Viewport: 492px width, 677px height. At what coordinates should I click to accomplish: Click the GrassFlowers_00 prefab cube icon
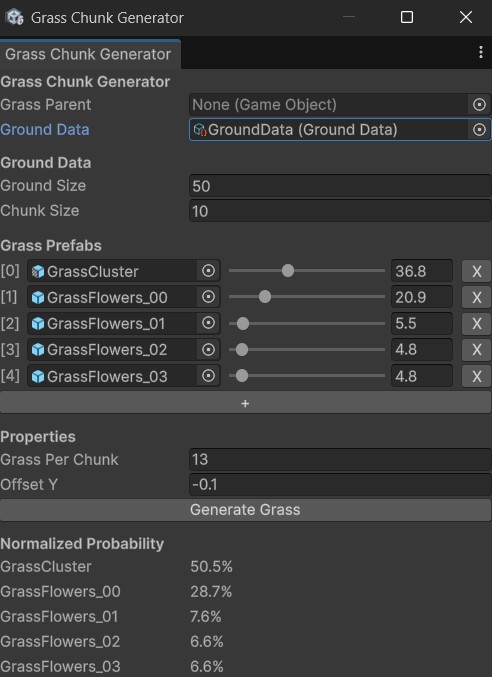click(38, 297)
